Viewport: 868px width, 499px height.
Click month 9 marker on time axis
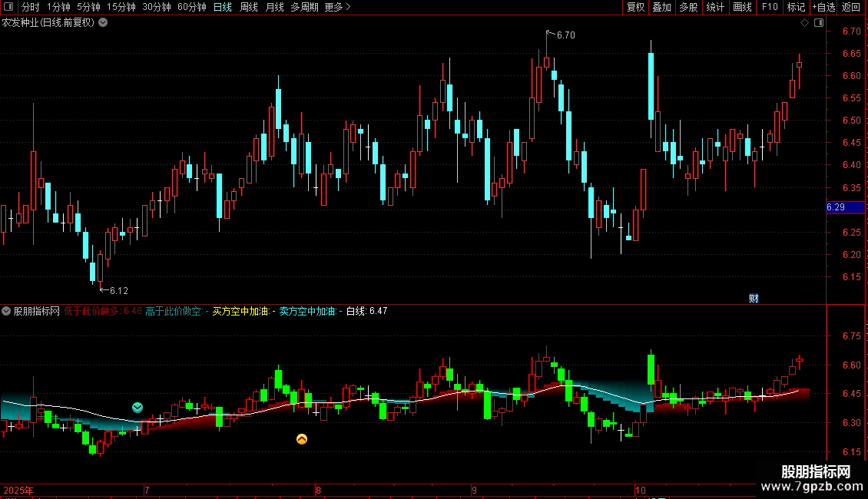pos(475,490)
